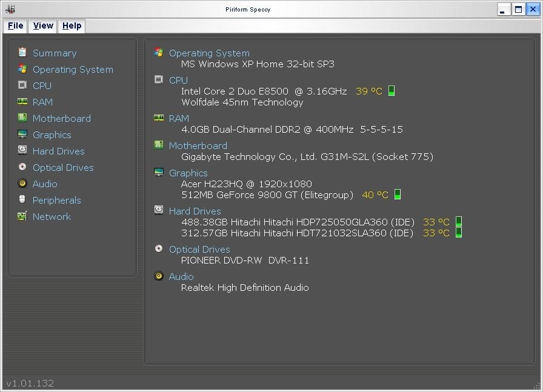Select Optical Drives in the sidebar

(x=63, y=168)
